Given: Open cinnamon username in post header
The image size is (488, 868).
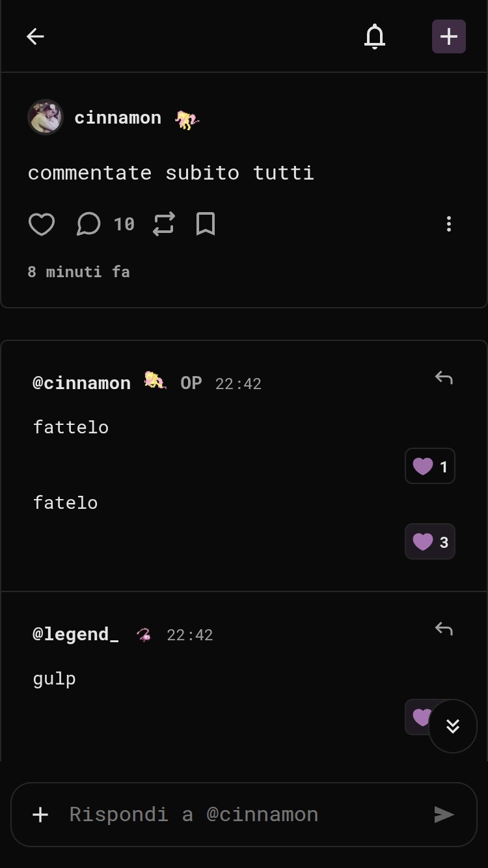Looking at the screenshot, I should (x=118, y=118).
